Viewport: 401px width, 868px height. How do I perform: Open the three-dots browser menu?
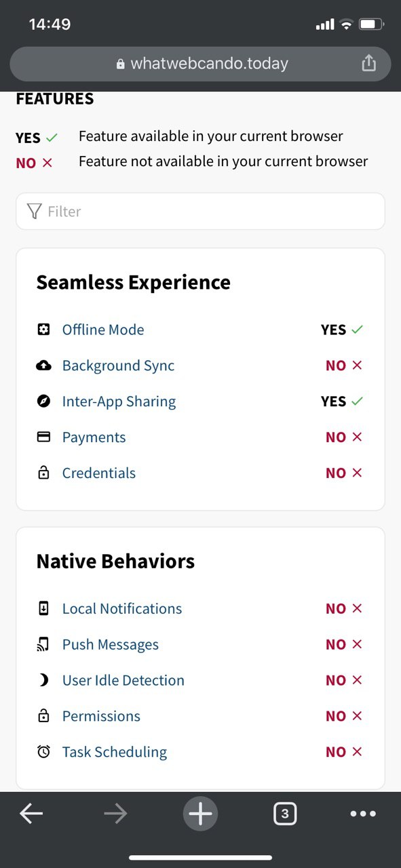tap(363, 814)
